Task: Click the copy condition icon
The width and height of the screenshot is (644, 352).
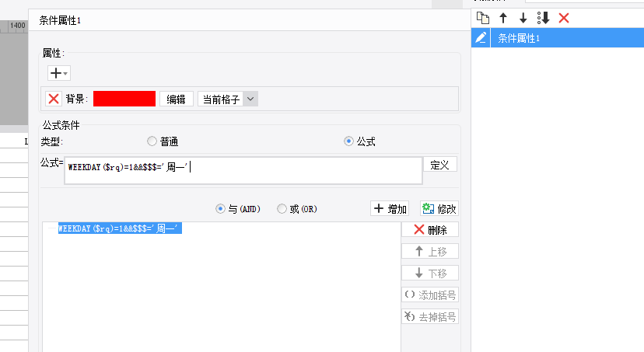Action: pyautogui.click(x=482, y=18)
